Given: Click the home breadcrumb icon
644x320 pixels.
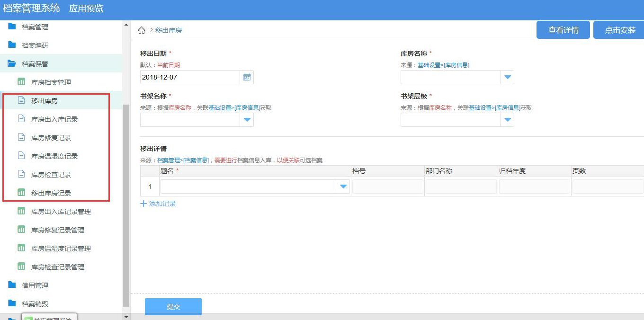Looking at the screenshot, I should click(142, 29).
